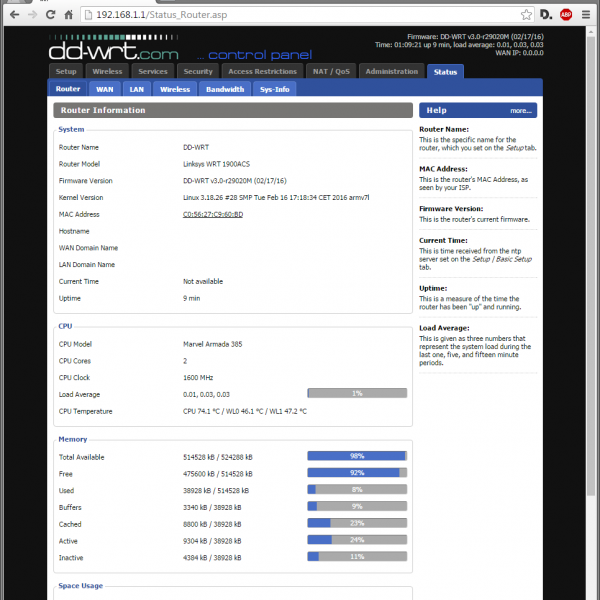Open the Setup tab

[66, 72]
